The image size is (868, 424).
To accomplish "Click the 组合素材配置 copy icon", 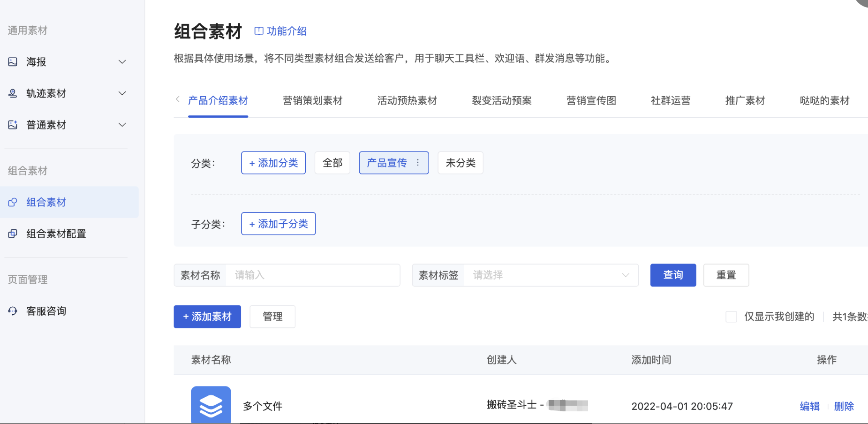I will pos(13,234).
